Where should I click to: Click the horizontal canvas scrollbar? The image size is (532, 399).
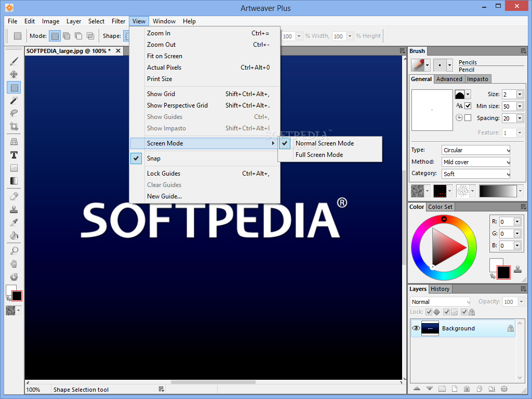coord(213,382)
